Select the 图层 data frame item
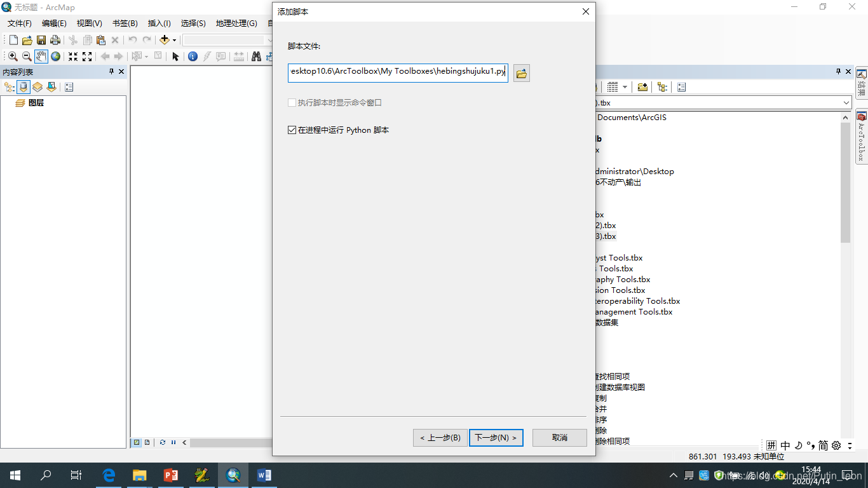The width and height of the screenshot is (868, 488). [36, 102]
